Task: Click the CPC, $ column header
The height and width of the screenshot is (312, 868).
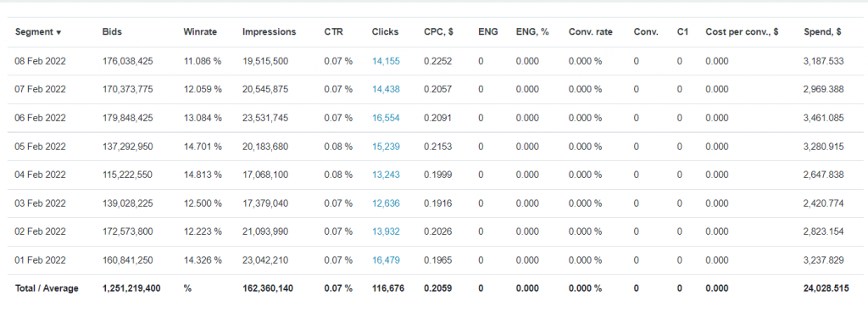Action: (438, 32)
